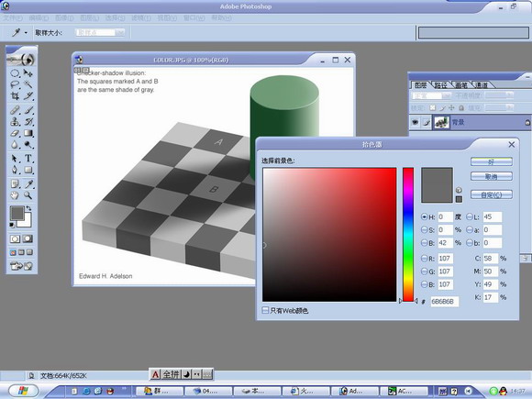Select the Elliptical Marquee tool

point(15,73)
